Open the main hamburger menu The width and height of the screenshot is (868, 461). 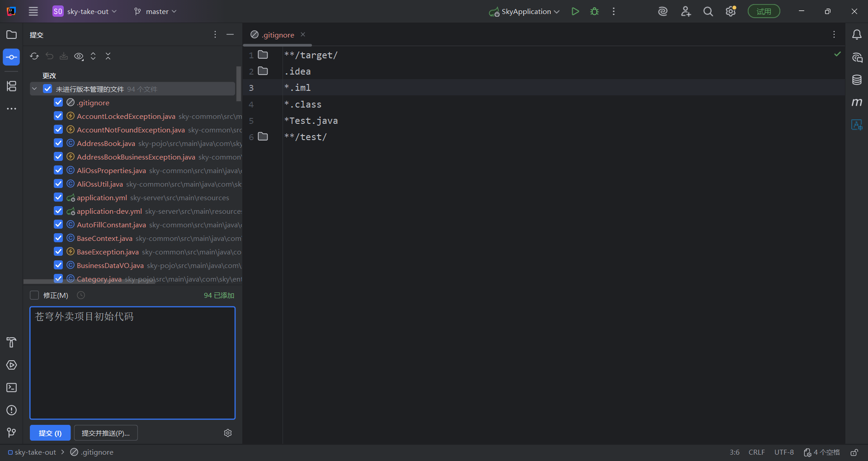tap(33, 12)
